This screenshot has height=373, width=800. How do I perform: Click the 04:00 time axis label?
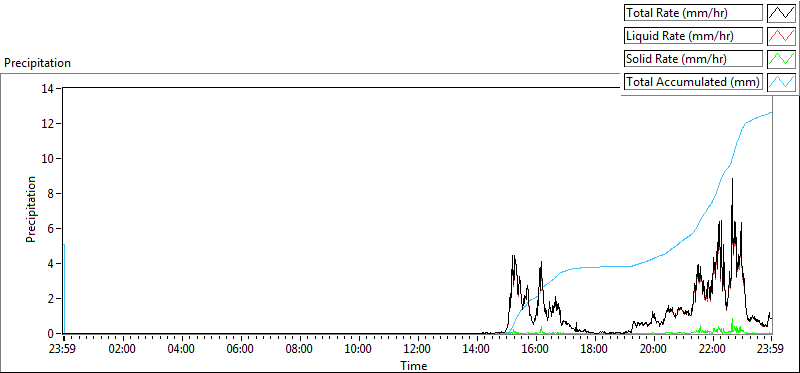click(x=182, y=350)
